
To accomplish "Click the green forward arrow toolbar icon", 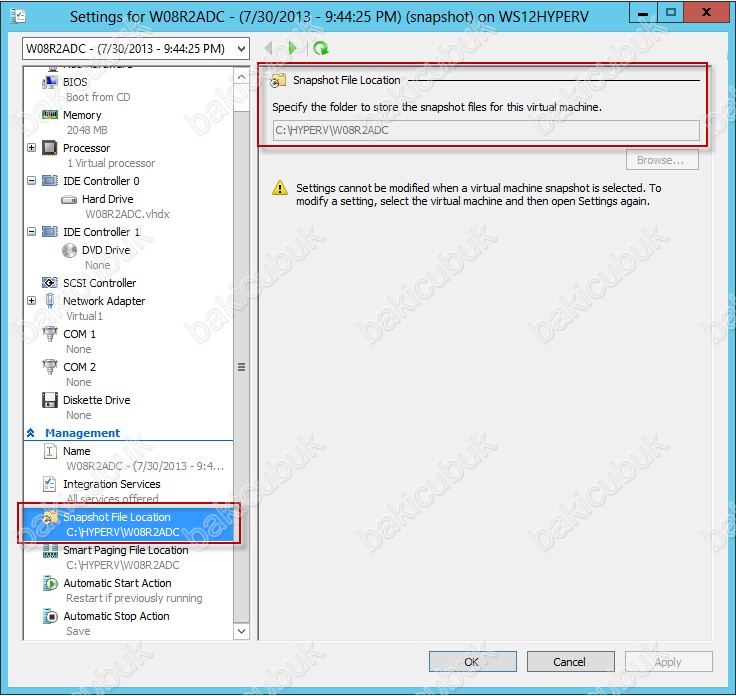I will tap(292, 48).
